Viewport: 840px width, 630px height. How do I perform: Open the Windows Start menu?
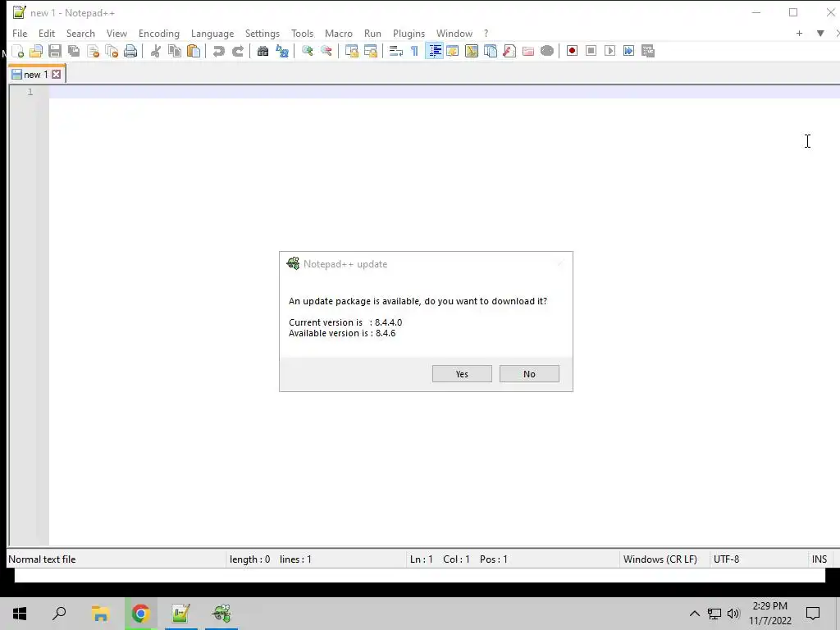[20, 614]
